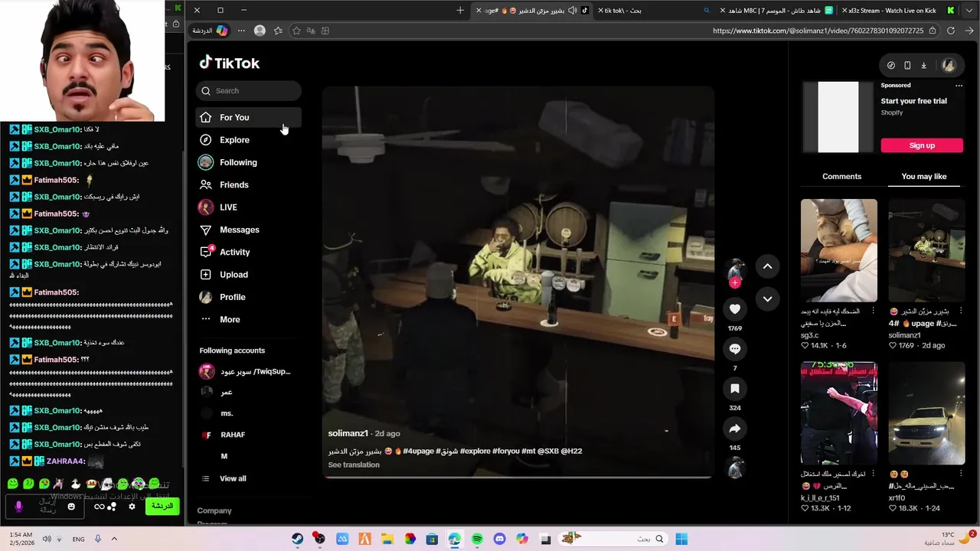The image size is (980, 551).
Task: Open chat settings gear icon
Action: [x=132, y=507]
